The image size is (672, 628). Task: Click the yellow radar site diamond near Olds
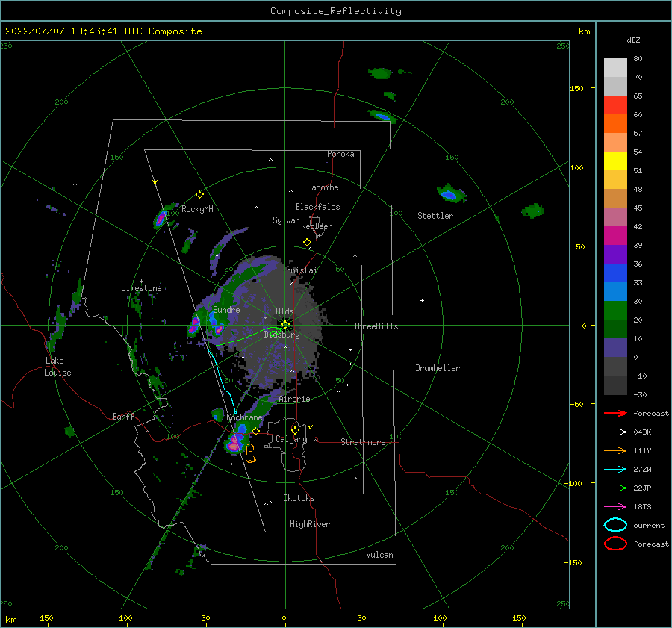point(285,325)
